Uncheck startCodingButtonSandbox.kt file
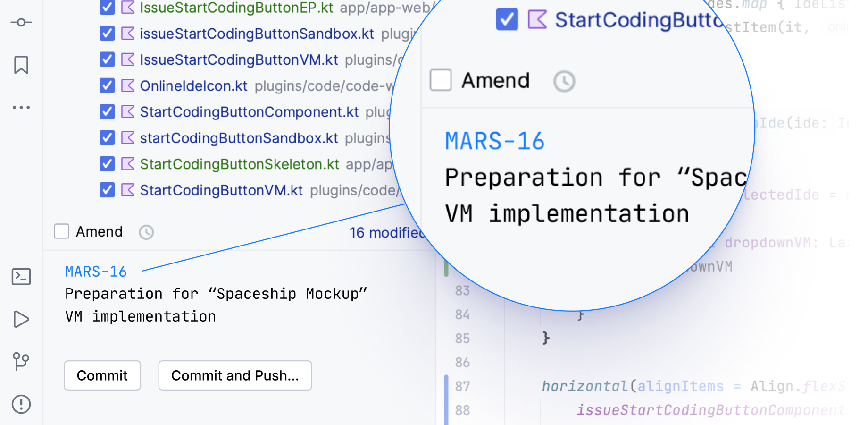The image size is (868, 425). click(x=108, y=138)
